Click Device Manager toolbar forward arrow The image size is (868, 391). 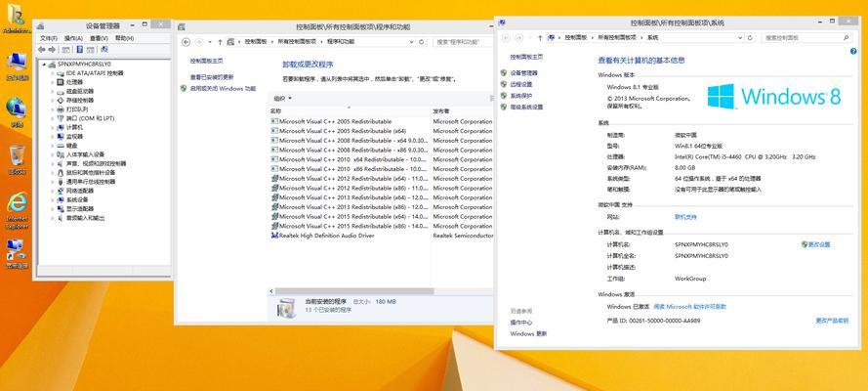(51, 49)
